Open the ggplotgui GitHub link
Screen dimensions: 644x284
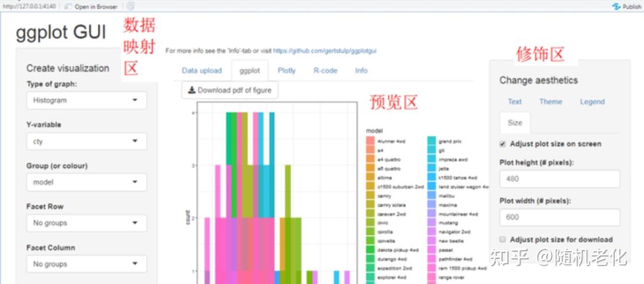[324, 51]
